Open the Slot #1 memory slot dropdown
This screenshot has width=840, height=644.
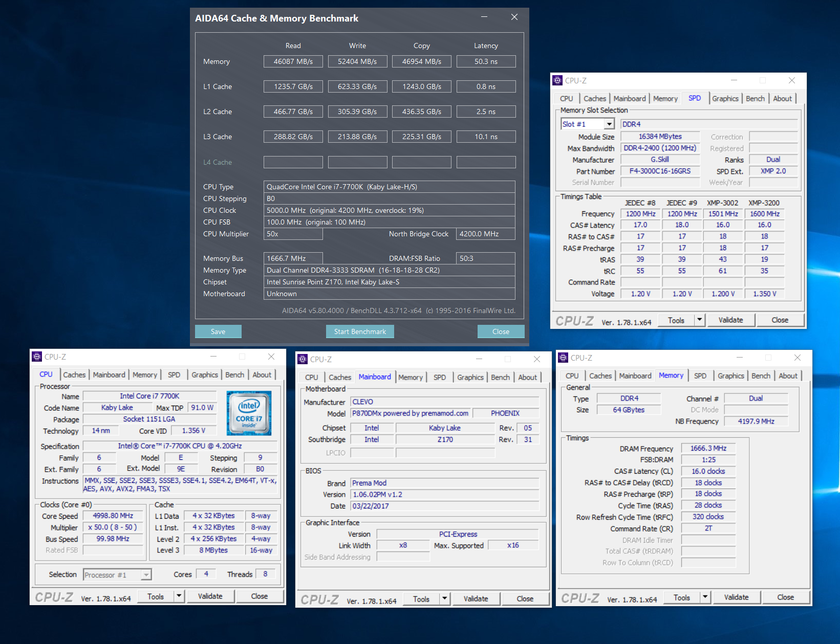(x=609, y=124)
